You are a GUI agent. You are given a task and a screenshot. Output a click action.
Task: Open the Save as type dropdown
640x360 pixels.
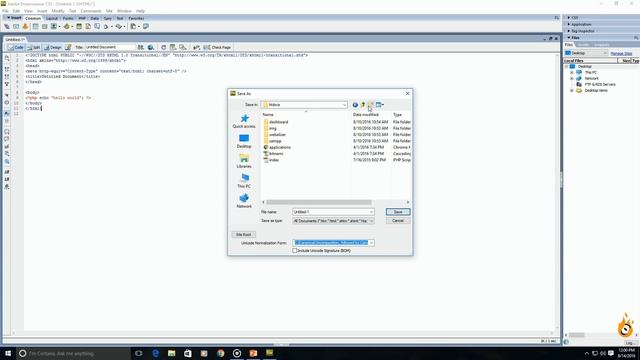371,221
